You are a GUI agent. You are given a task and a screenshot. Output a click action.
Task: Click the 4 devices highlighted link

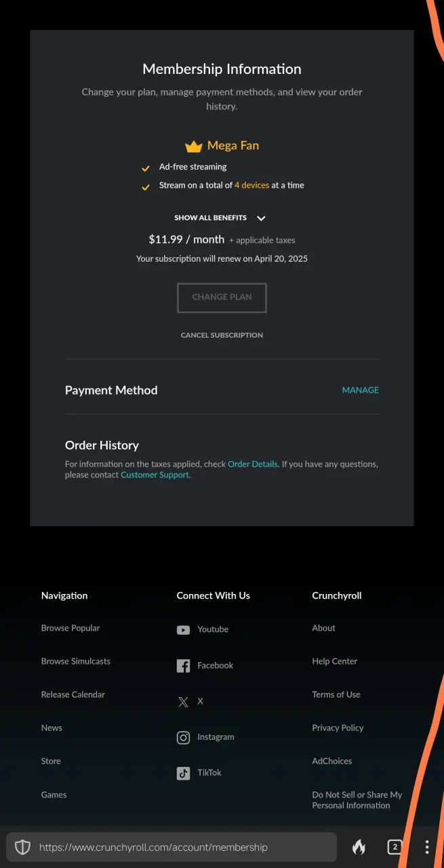252,185
